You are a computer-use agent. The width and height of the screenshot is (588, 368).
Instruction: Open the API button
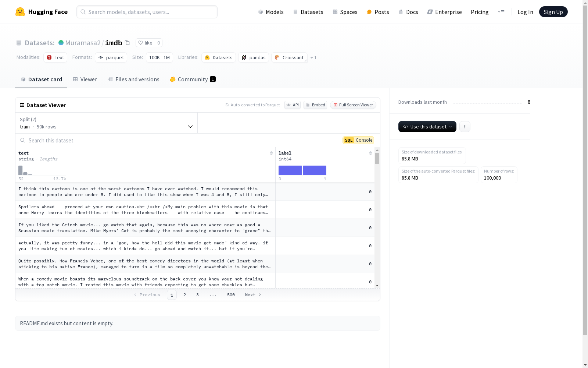[x=293, y=105]
